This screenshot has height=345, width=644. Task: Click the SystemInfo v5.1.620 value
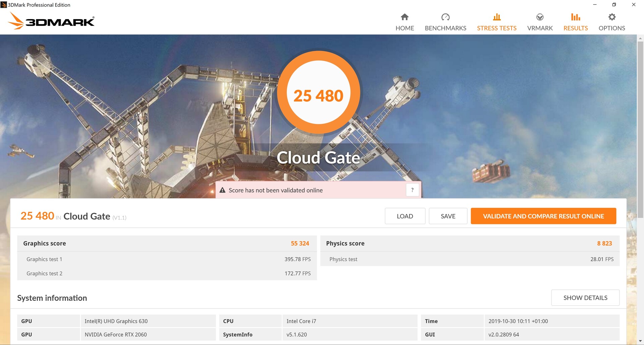(350, 334)
